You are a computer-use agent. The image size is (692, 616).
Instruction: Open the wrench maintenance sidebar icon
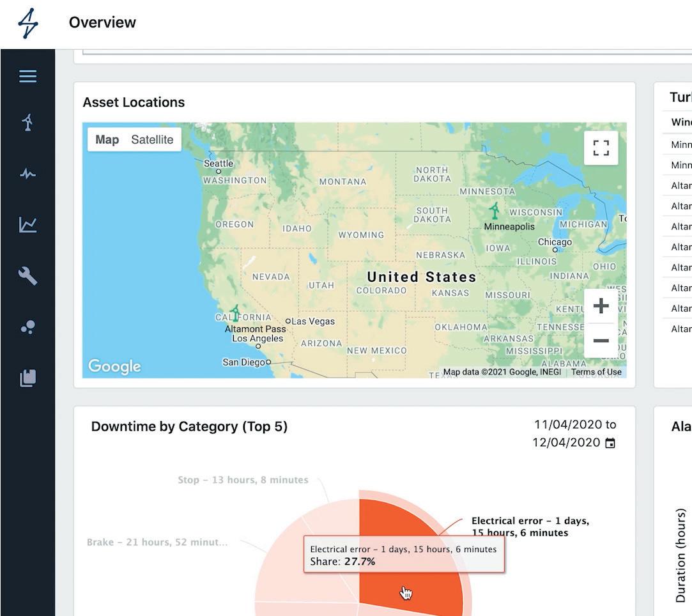[x=27, y=276]
